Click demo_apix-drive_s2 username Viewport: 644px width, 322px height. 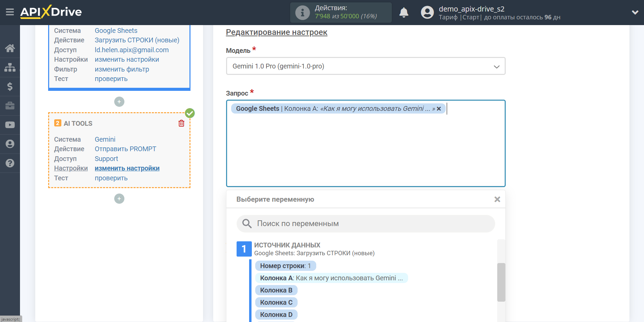pyautogui.click(x=471, y=9)
